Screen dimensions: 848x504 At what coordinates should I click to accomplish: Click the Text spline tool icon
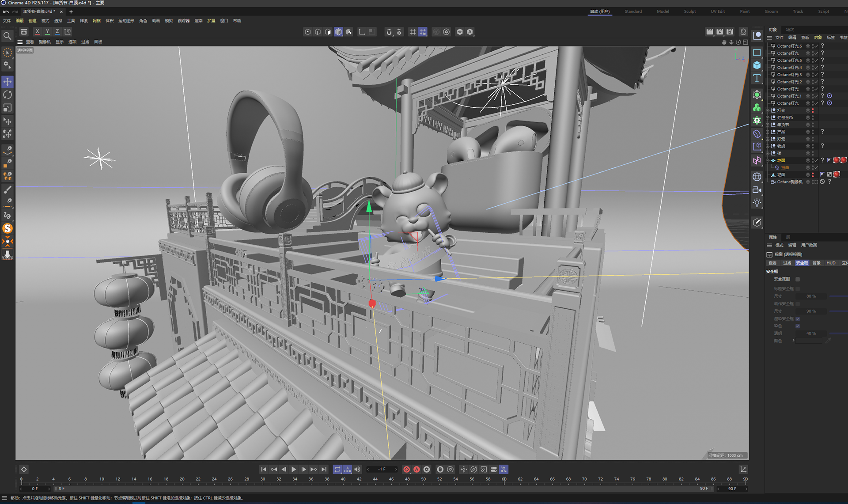(757, 79)
